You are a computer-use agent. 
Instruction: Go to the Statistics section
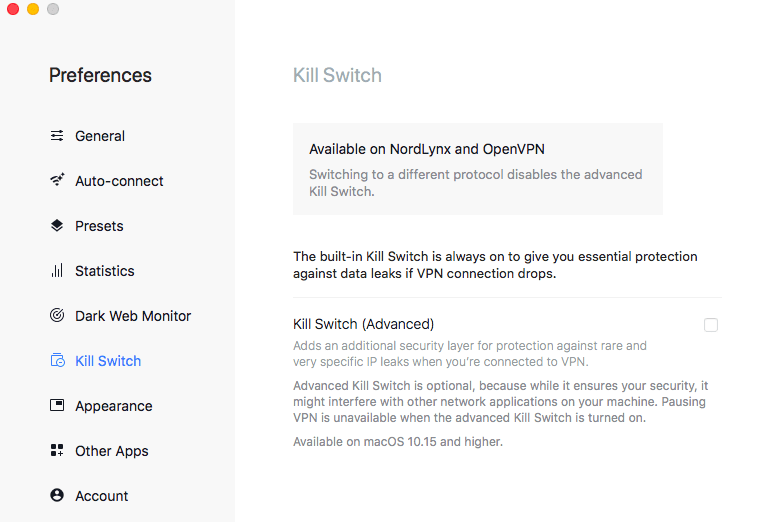tap(104, 271)
